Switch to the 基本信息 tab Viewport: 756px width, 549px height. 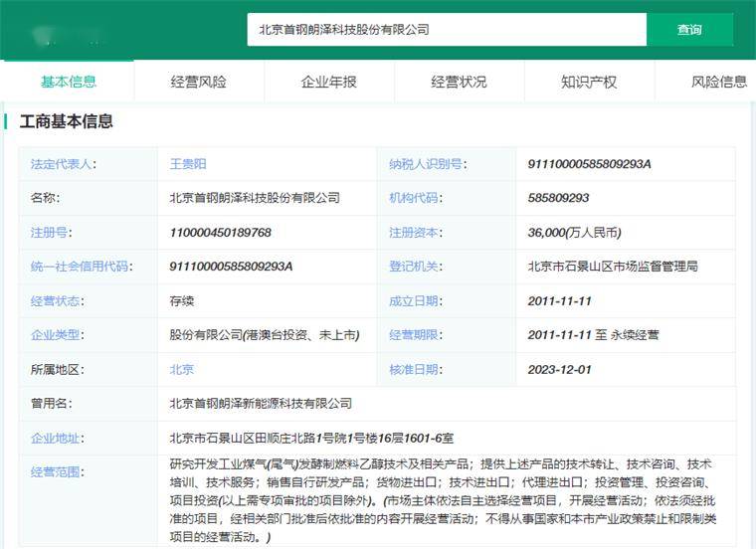pyautogui.click(x=68, y=82)
